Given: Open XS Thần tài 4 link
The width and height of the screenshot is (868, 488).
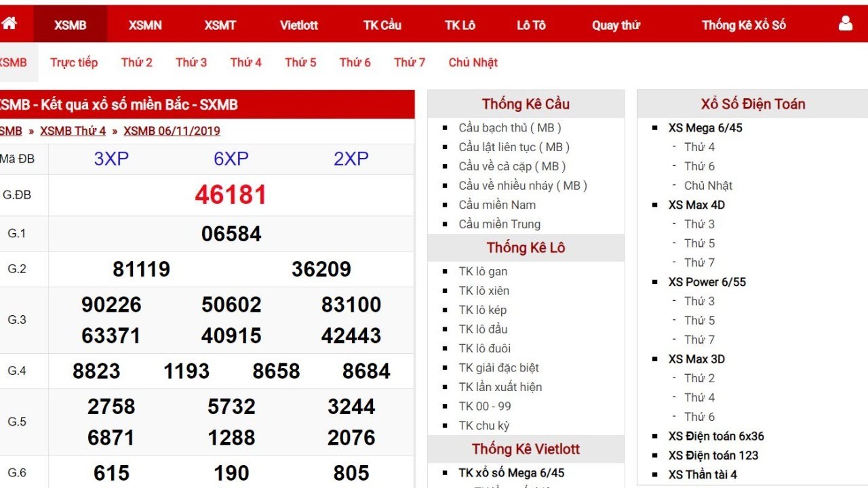Looking at the screenshot, I should click(x=703, y=474).
